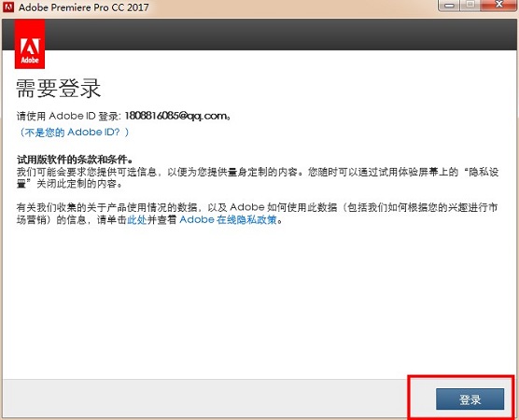Open the 不是您的 Adobe ID? link
Screen dimensions: 519x420
point(73,132)
